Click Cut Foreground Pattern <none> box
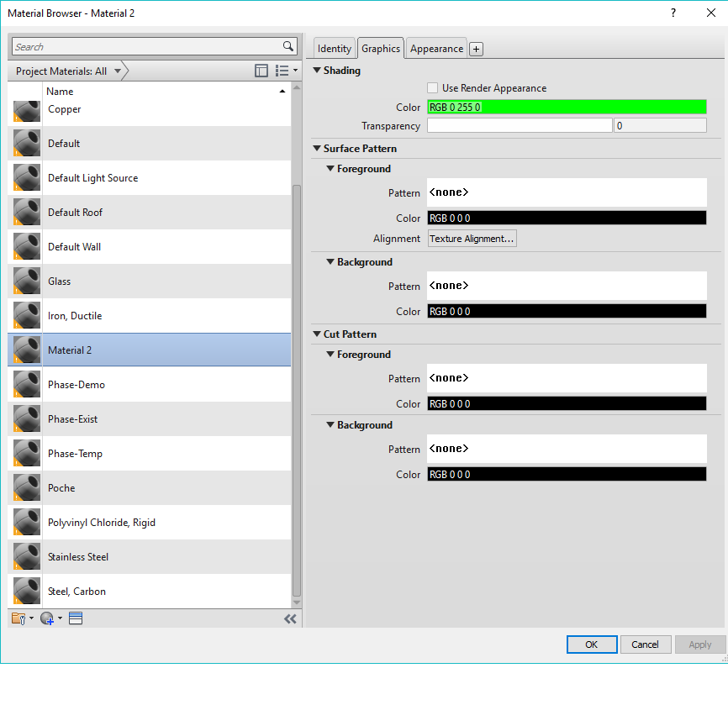The width and height of the screenshot is (728, 726). pos(567,378)
